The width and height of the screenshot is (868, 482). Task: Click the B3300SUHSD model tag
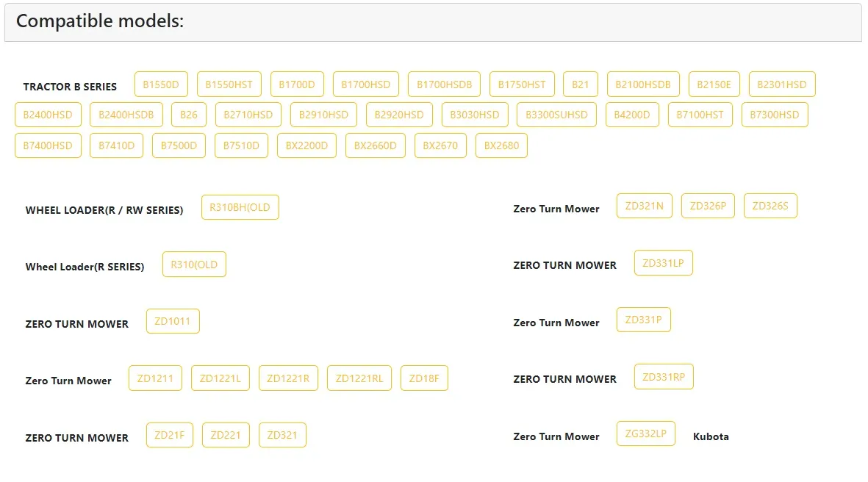(x=556, y=115)
